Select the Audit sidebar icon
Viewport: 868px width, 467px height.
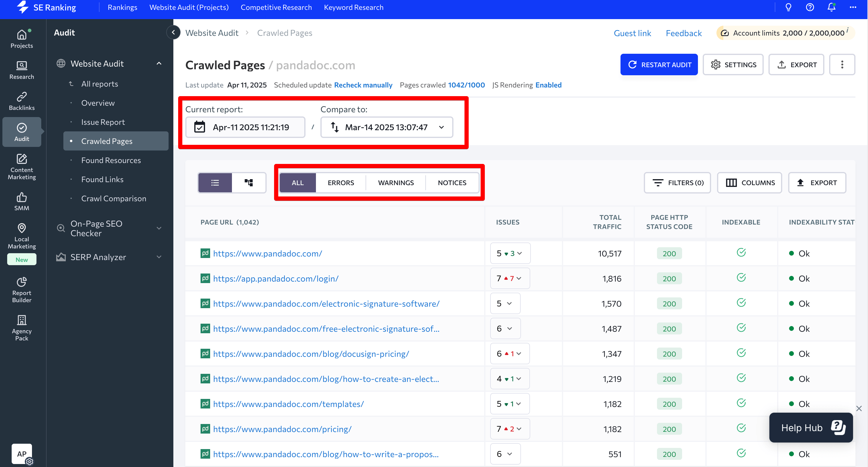click(x=22, y=132)
